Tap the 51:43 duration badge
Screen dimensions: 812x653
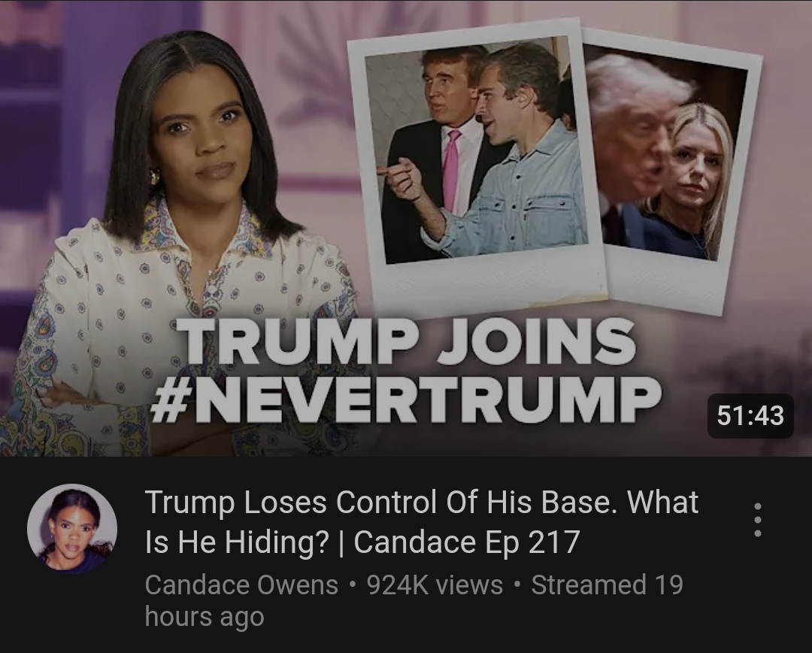[x=750, y=415]
